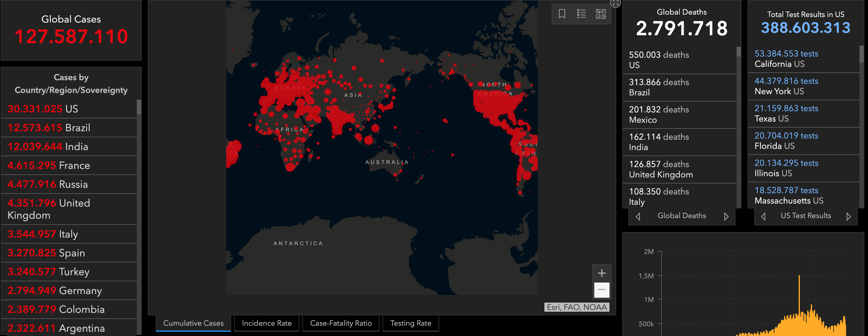Show the map legend list icon

(x=581, y=14)
